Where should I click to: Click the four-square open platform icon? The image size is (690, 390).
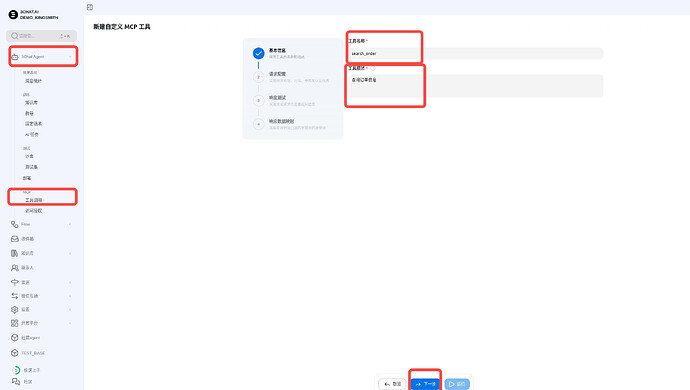coord(15,323)
